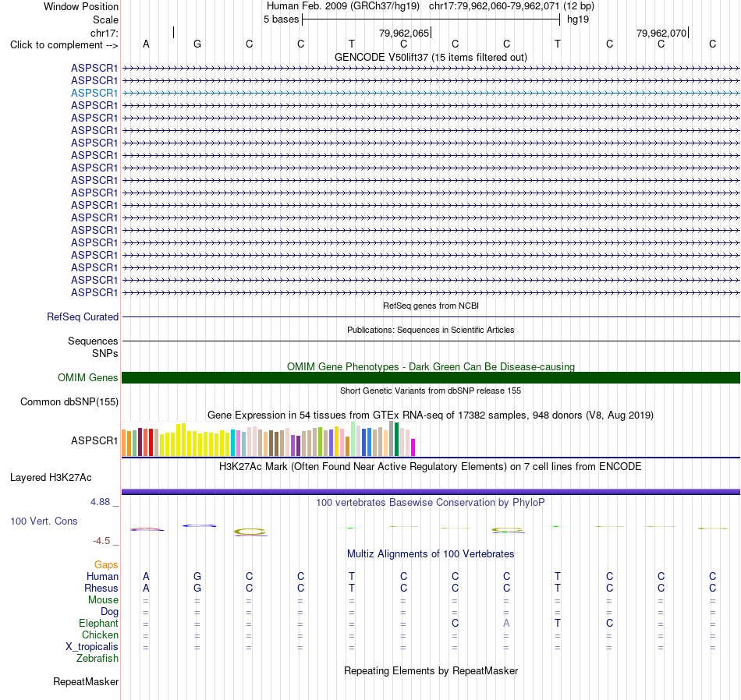
Task: Click the "Zebrafish" alignment row label
Action: click(97, 658)
